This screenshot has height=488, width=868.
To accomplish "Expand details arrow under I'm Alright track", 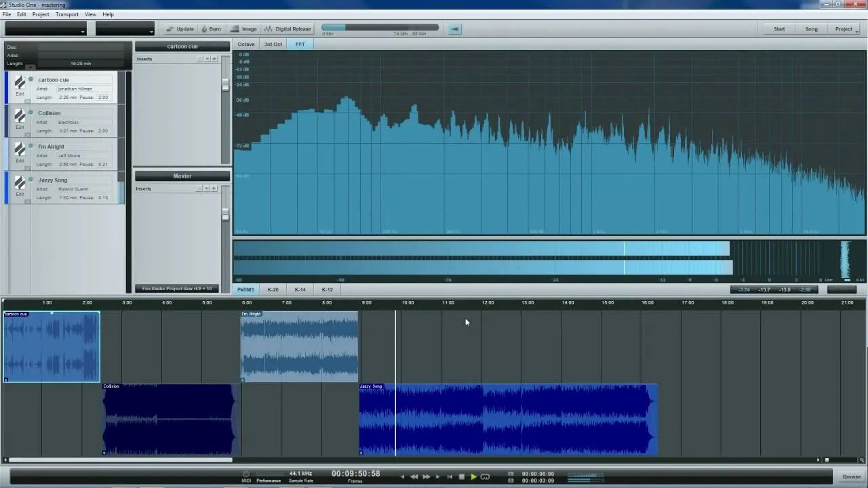I will click(28, 168).
